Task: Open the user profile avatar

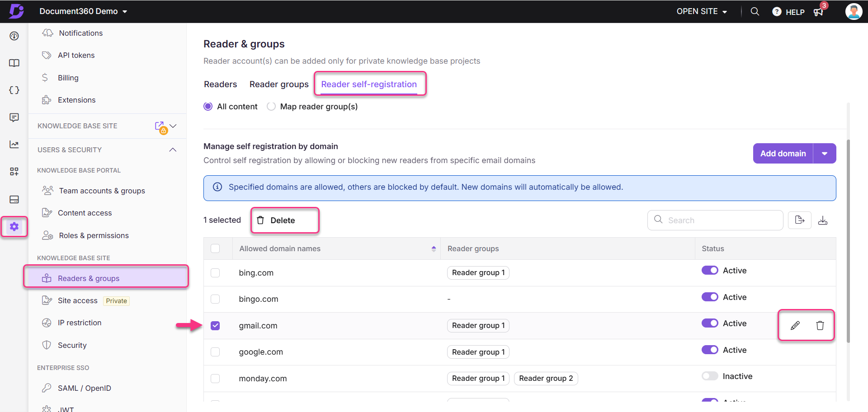Action: (x=854, y=11)
